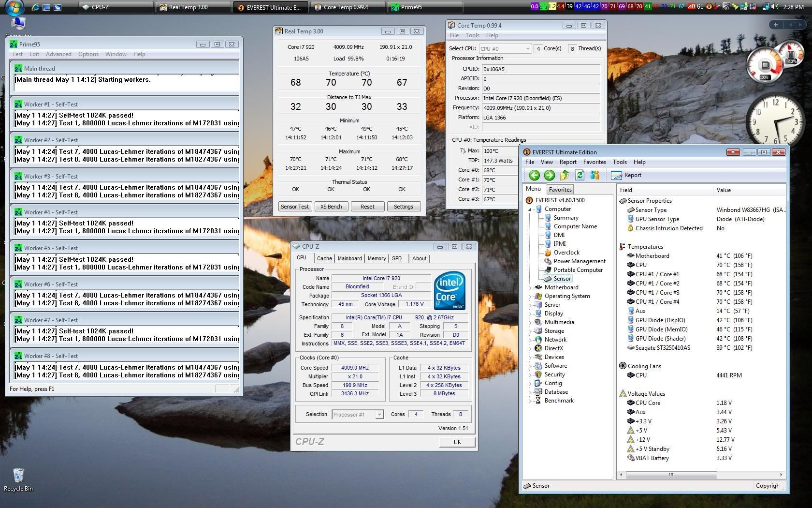This screenshot has height=508, width=812.
Task: Expand the Storage tree node
Action: click(530, 331)
